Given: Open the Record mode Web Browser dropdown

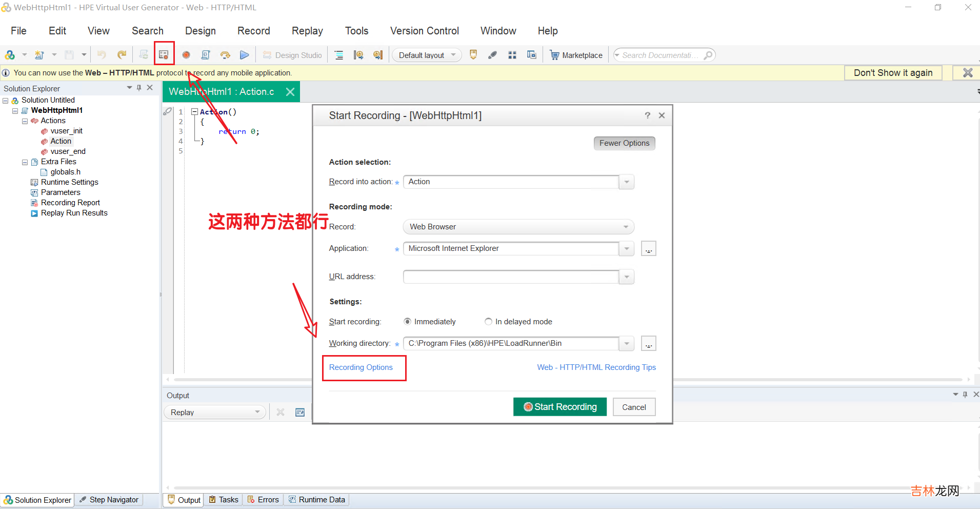Looking at the screenshot, I should (518, 227).
